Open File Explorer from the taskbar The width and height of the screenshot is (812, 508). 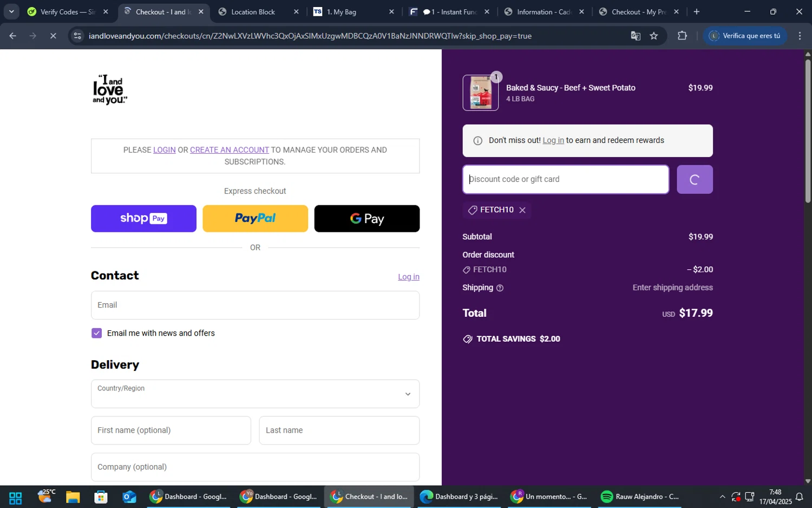pos(73,497)
